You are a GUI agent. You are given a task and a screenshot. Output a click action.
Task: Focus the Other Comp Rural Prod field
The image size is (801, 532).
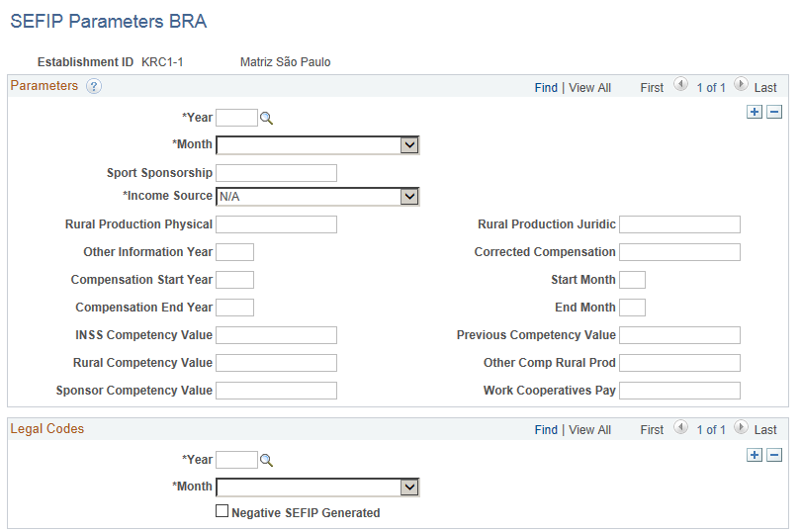click(680, 362)
